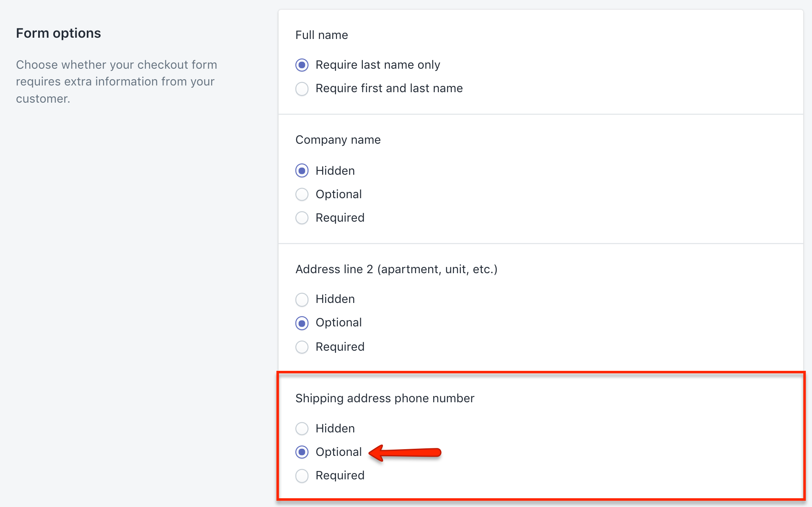This screenshot has width=812, height=507.
Task: Click the checkout form description text
Action: [x=116, y=82]
